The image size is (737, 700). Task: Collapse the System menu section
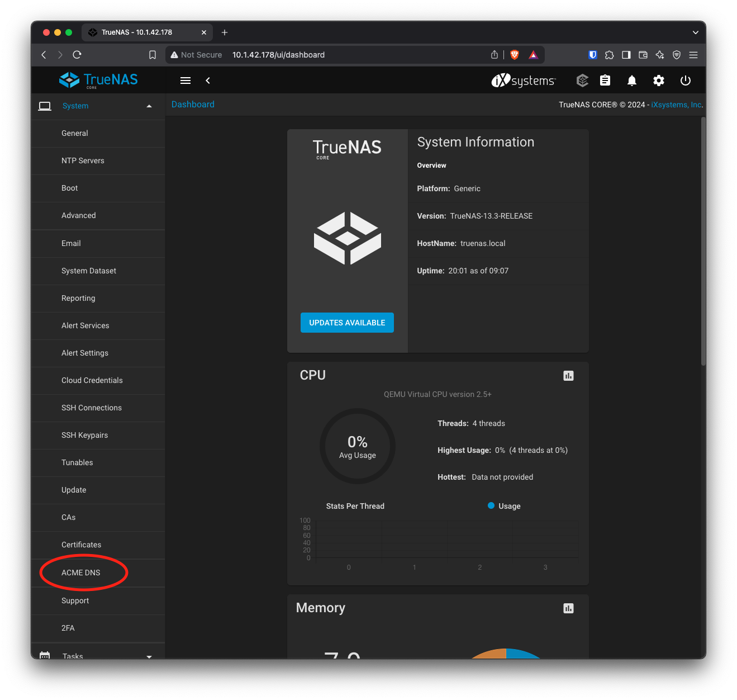[149, 106]
